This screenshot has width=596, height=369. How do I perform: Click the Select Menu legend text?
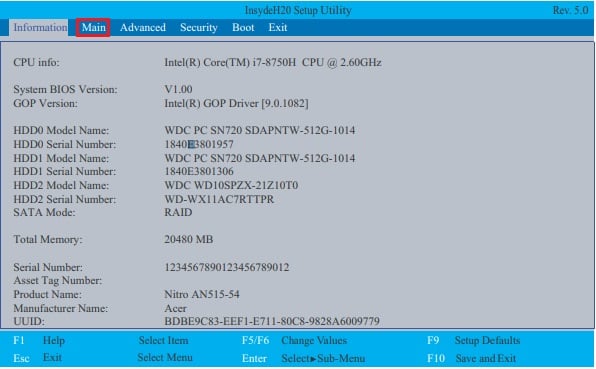click(165, 358)
